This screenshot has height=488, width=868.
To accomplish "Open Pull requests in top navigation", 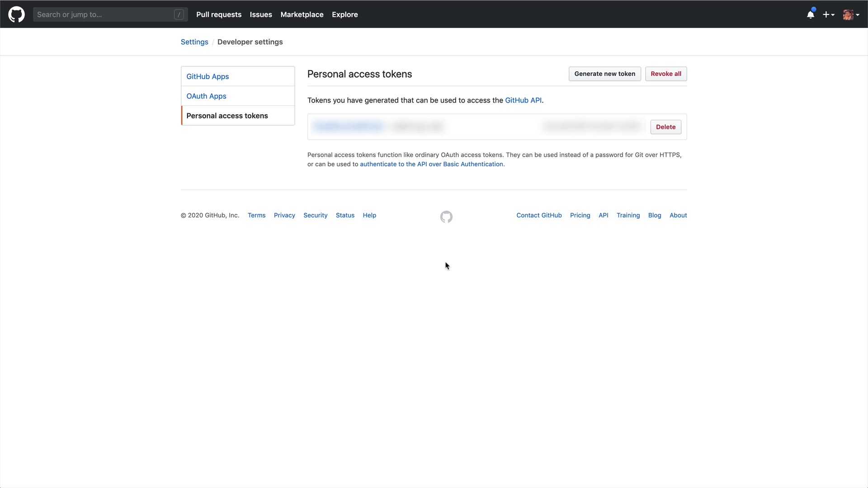I will [x=219, y=14].
